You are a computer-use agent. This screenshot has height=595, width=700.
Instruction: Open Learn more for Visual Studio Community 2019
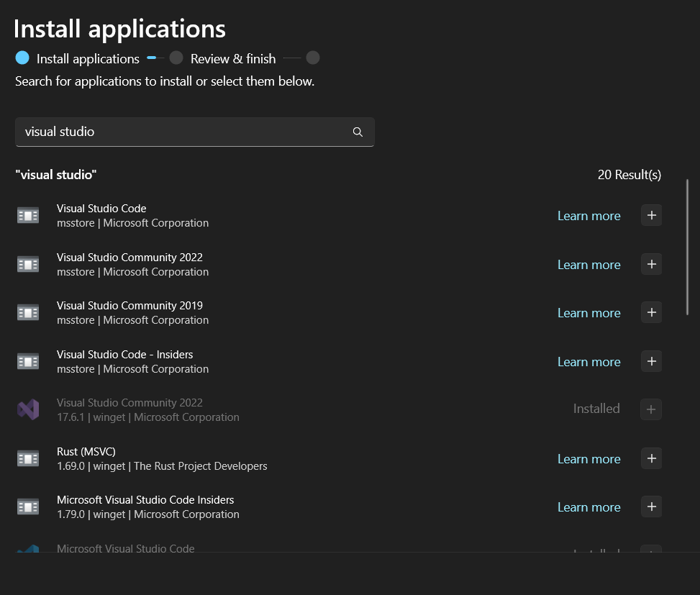point(588,312)
